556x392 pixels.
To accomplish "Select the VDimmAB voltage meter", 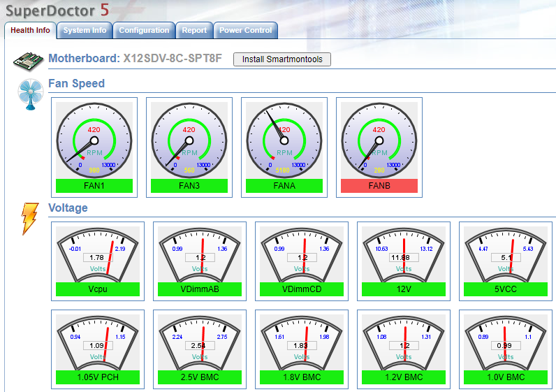I will tap(200, 255).
